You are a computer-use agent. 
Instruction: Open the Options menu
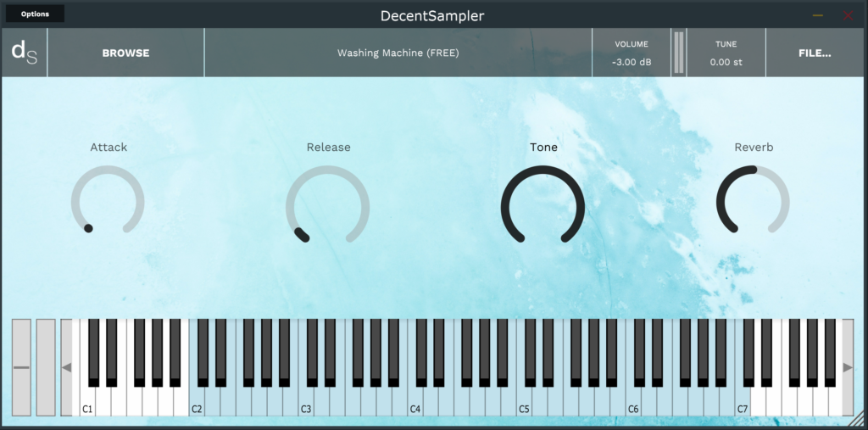(35, 14)
